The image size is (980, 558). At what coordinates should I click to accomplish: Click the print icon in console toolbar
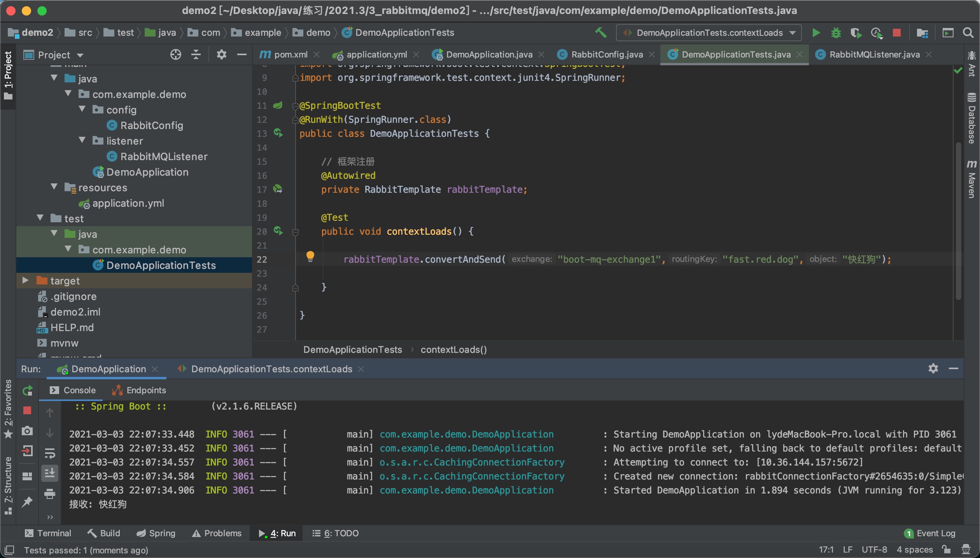pyautogui.click(x=50, y=494)
